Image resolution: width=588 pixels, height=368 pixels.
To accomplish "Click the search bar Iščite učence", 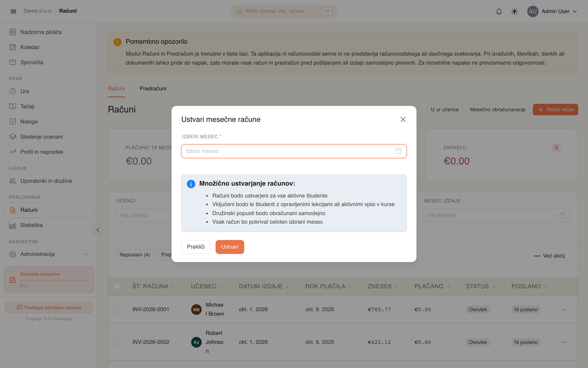I will [284, 11].
